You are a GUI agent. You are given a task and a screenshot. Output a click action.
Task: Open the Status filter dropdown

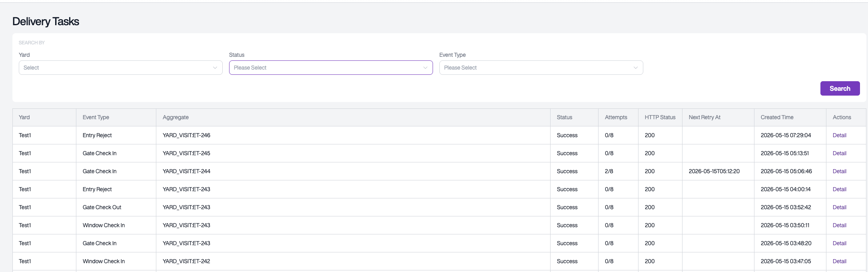[331, 68]
